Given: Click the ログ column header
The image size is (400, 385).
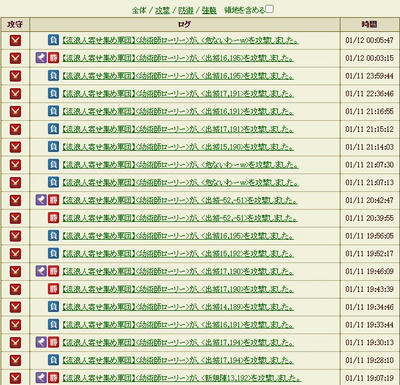Looking at the screenshot, I should [185, 24].
